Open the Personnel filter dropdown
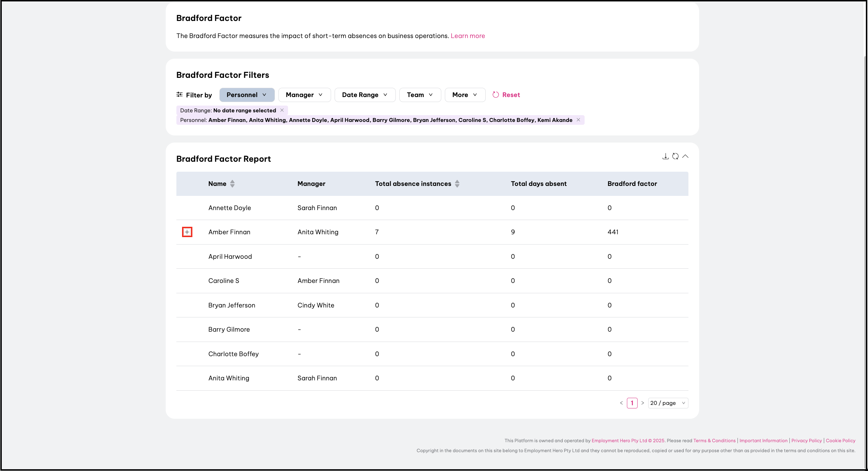Screen dimensions: 868x471 coord(247,95)
